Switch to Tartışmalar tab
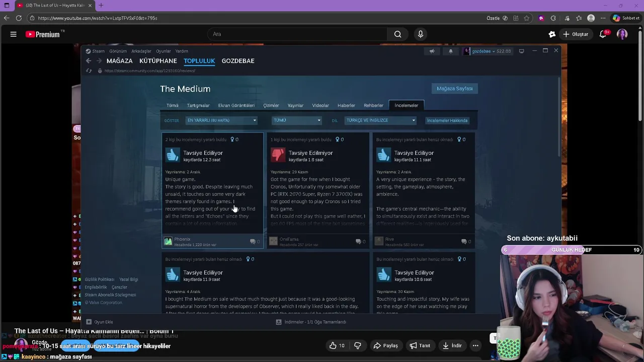This screenshot has width=644, height=362. 198,106
